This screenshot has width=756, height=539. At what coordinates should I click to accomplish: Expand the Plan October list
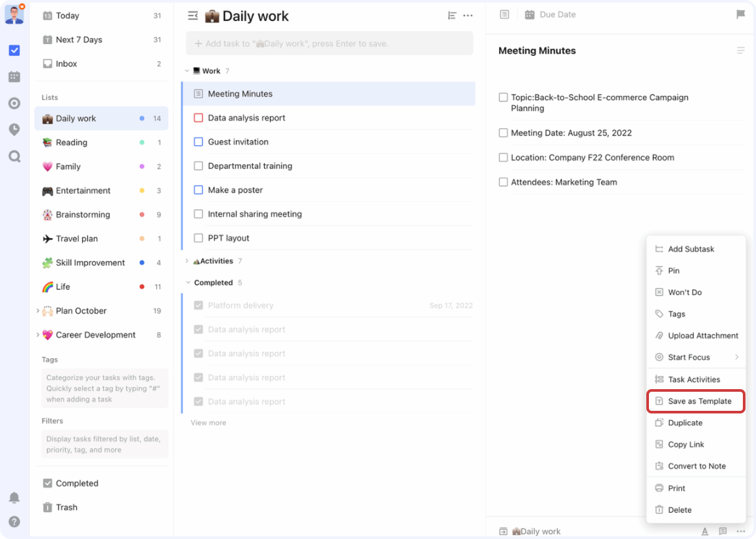tap(37, 310)
